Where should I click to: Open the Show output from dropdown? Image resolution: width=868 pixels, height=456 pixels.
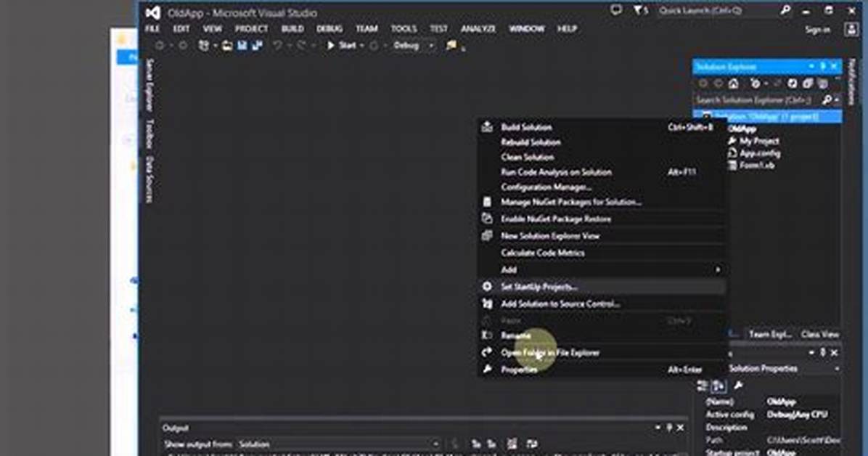click(340, 444)
